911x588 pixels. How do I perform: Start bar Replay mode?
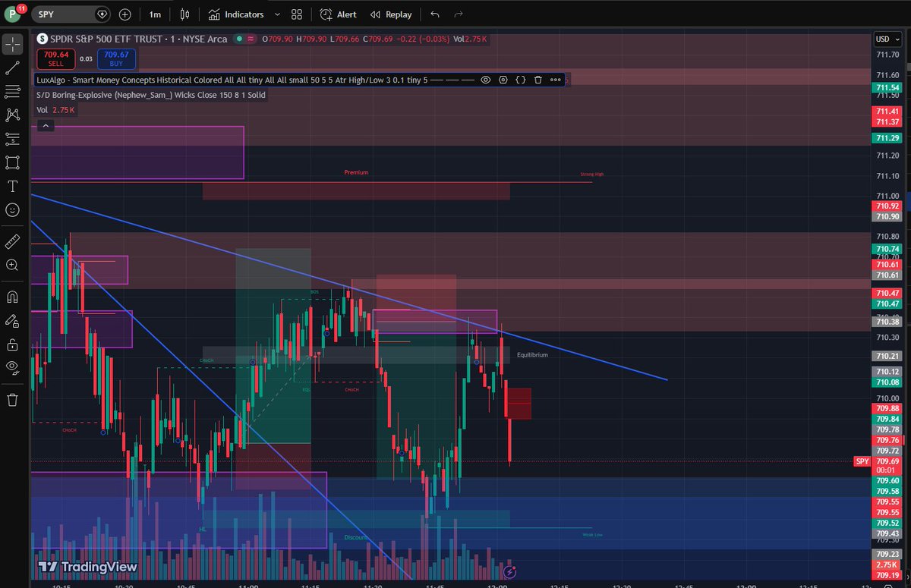391,14
